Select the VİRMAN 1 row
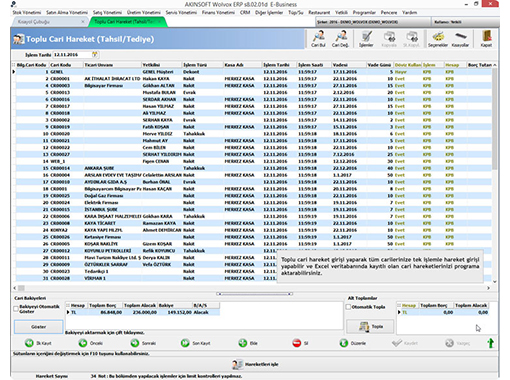 (253, 278)
